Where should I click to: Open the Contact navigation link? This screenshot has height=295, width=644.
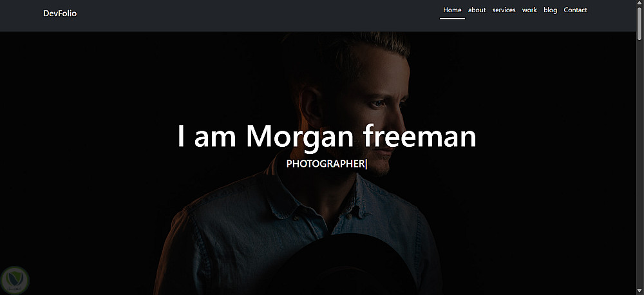[x=575, y=10]
